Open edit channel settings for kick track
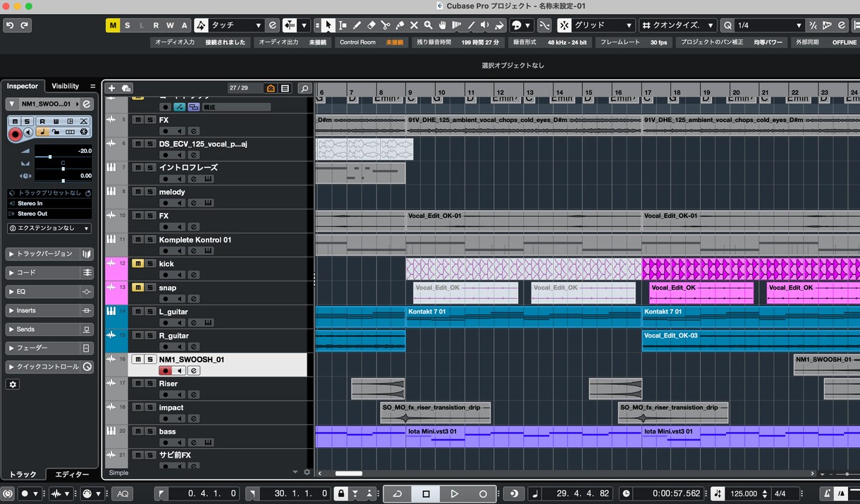This screenshot has height=504, width=860. tap(194, 275)
